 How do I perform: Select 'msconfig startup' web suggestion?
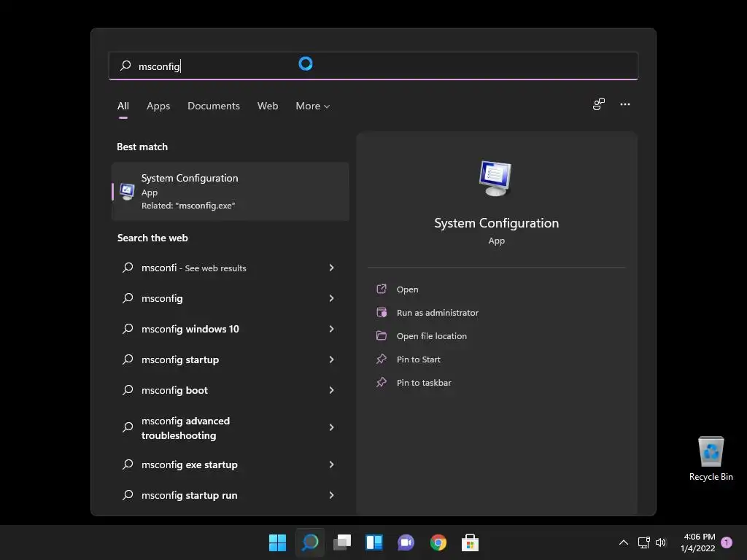[x=230, y=359]
